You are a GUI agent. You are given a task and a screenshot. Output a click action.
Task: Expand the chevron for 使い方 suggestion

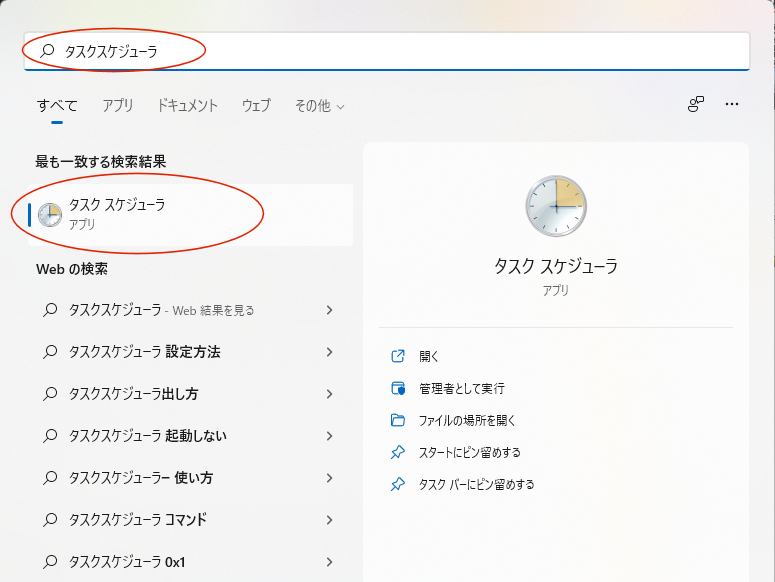[330, 478]
